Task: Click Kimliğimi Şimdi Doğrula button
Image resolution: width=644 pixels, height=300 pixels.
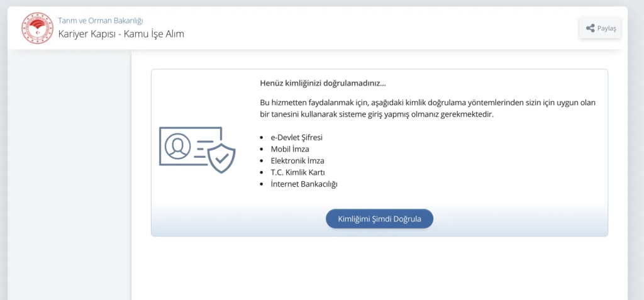Action: (379, 219)
